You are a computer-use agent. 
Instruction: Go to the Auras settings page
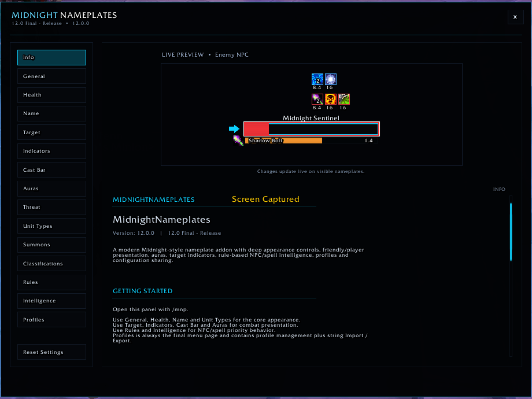[51, 189]
